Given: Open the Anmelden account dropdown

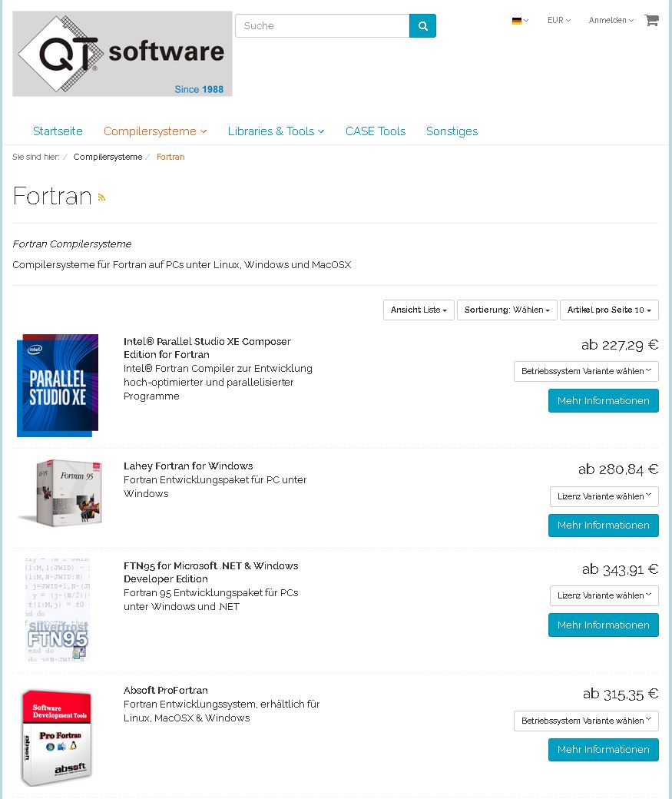Looking at the screenshot, I should (611, 21).
